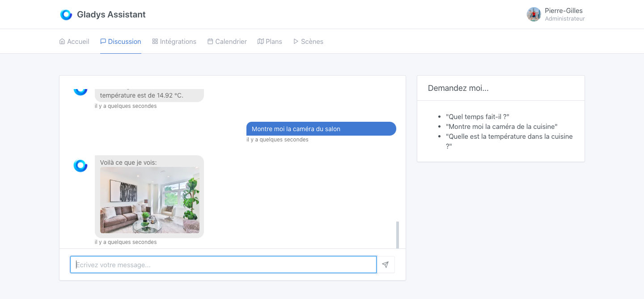Click the message bubble Montre moi la caméra
The image size is (644, 299).
coord(321,128)
